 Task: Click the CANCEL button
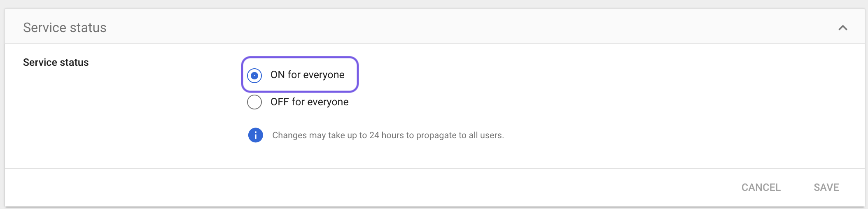pos(761,188)
